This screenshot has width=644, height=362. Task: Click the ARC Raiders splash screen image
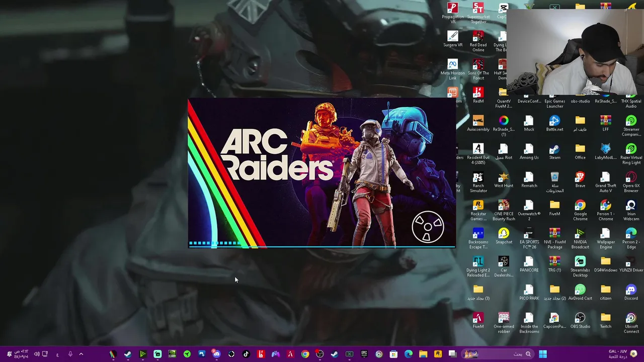coord(322,173)
